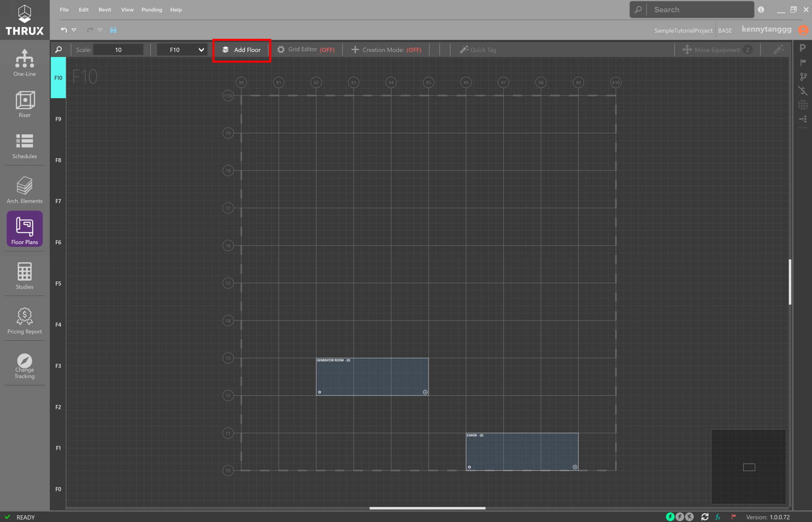The image size is (812, 522).
Task: Click the Scale input field
Action: (118, 50)
